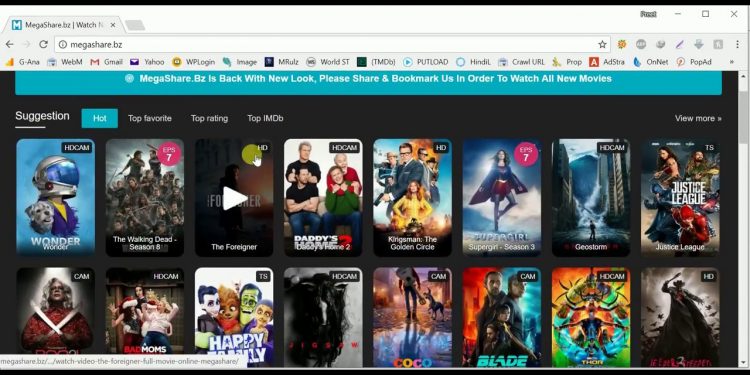Open the download arrow extension icon
The image size is (750, 375).
[x=699, y=44]
